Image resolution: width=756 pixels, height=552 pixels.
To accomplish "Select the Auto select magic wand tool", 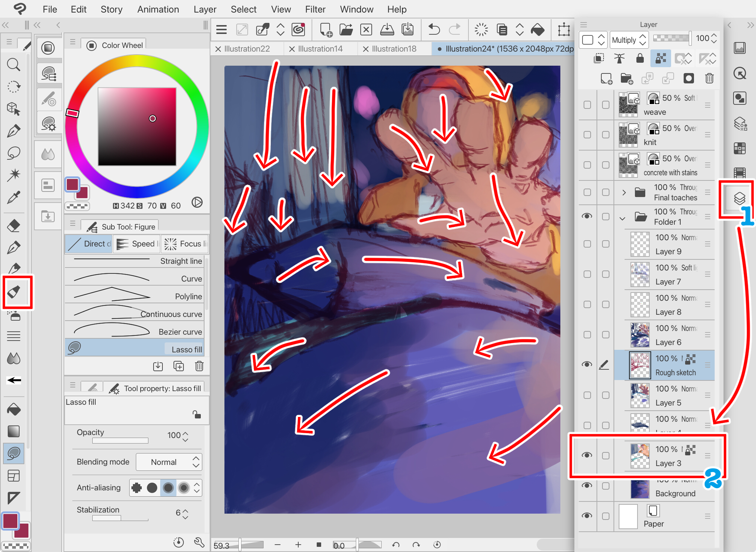I will [x=14, y=175].
